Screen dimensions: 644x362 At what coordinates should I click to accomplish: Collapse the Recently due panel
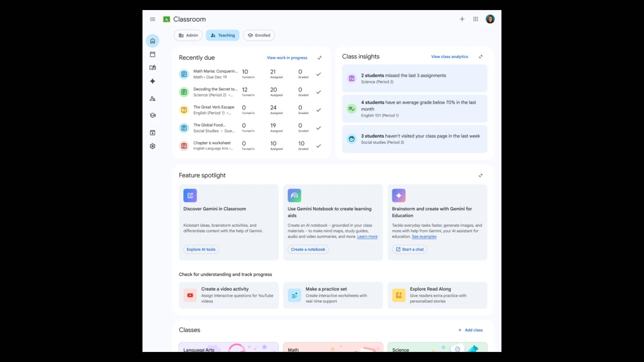click(320, 58)
